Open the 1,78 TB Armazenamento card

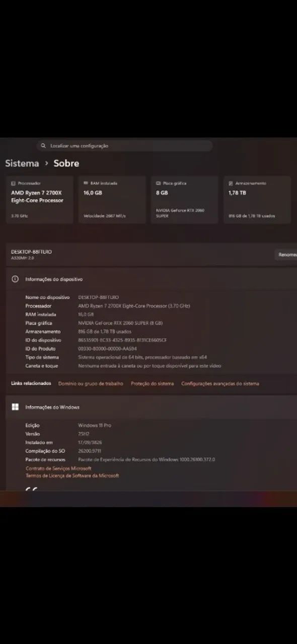click(x=257, y=200)
